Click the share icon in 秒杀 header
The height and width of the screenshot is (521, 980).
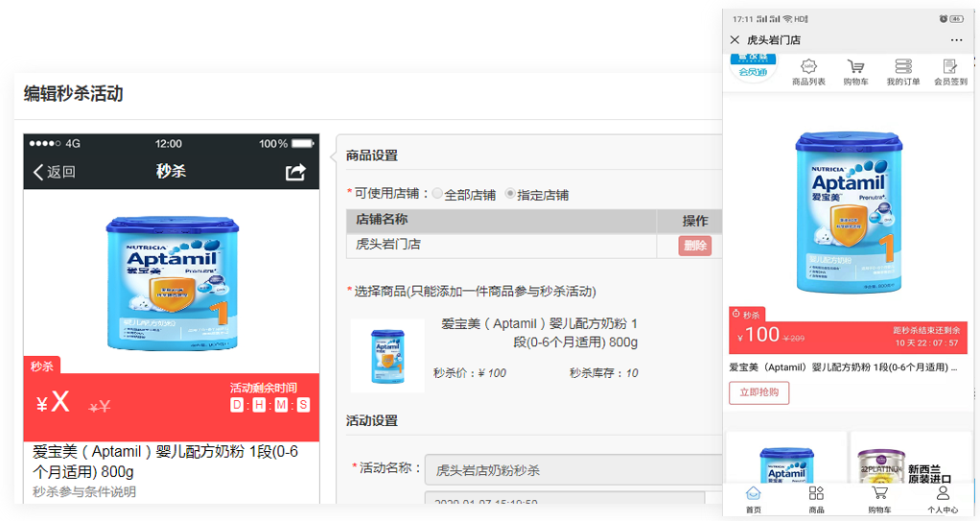[x=295, y=172]
